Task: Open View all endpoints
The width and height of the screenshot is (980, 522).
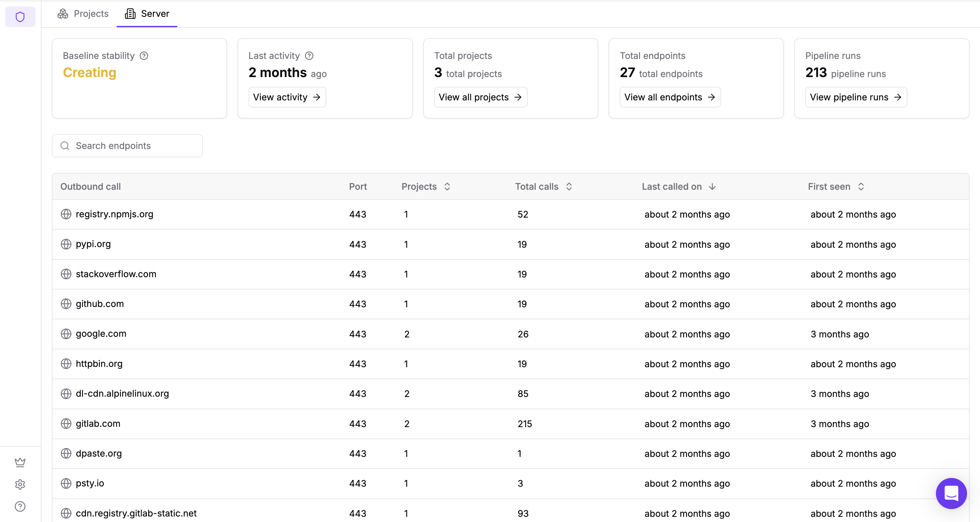Action: point(670,97)
